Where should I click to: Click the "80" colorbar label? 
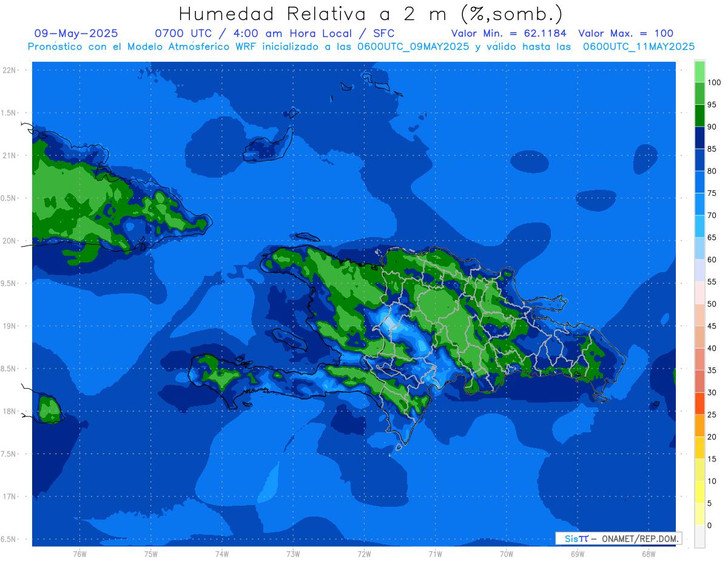click(x=712, y=171)
